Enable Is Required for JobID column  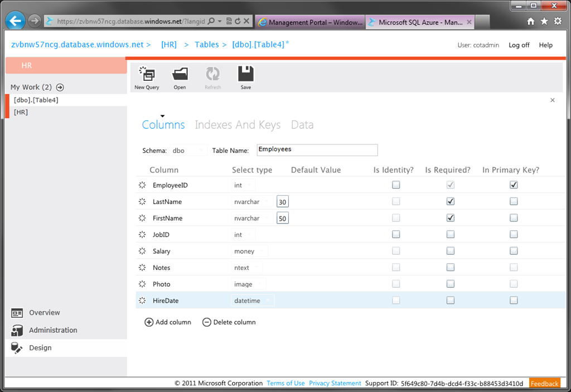(451, 234)
